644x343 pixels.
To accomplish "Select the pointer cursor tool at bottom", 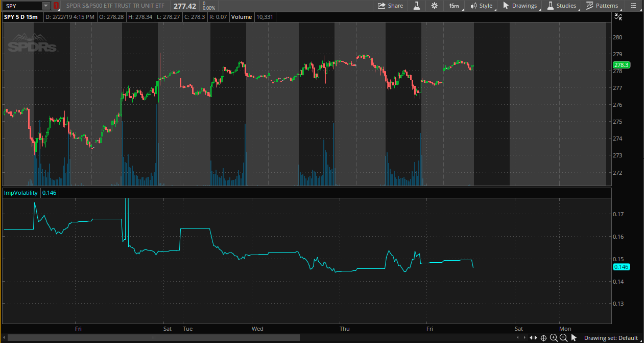I will coord(574,338).
